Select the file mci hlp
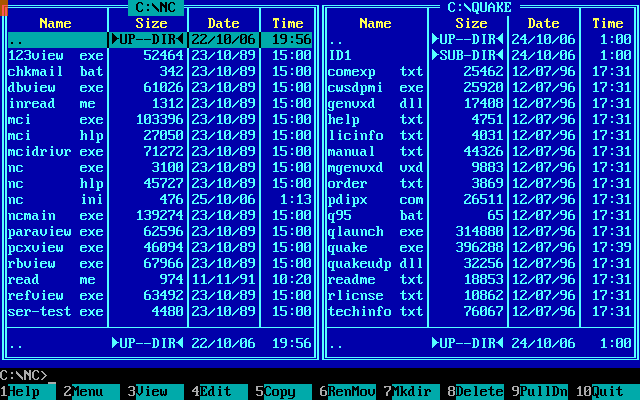This screenshot has width=640, height=400. 160,136
